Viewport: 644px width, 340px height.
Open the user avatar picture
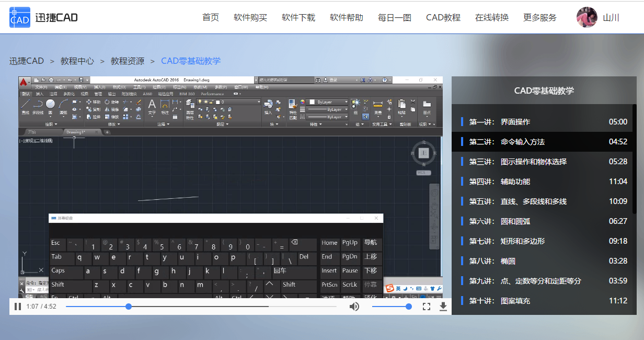586,17
